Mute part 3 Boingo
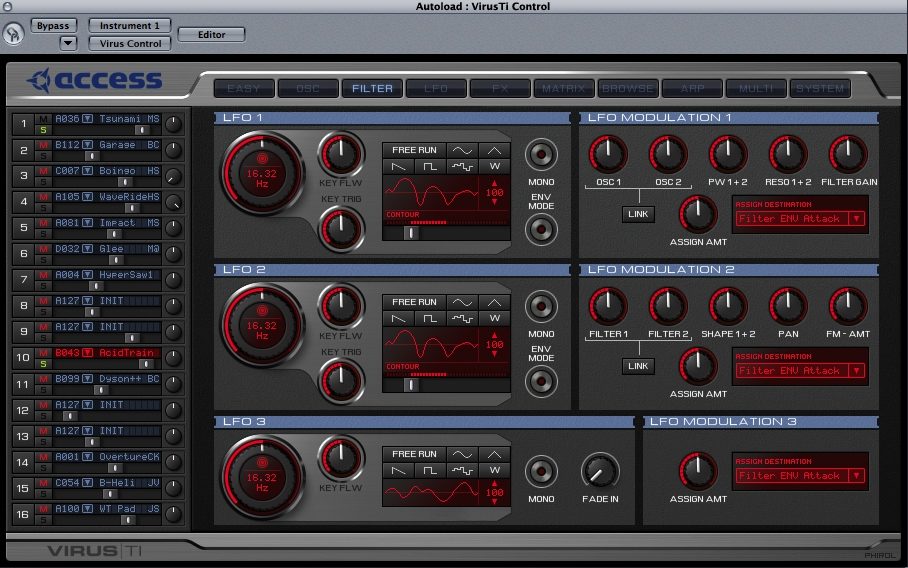 pyautogui.click(x=43, y=171)
